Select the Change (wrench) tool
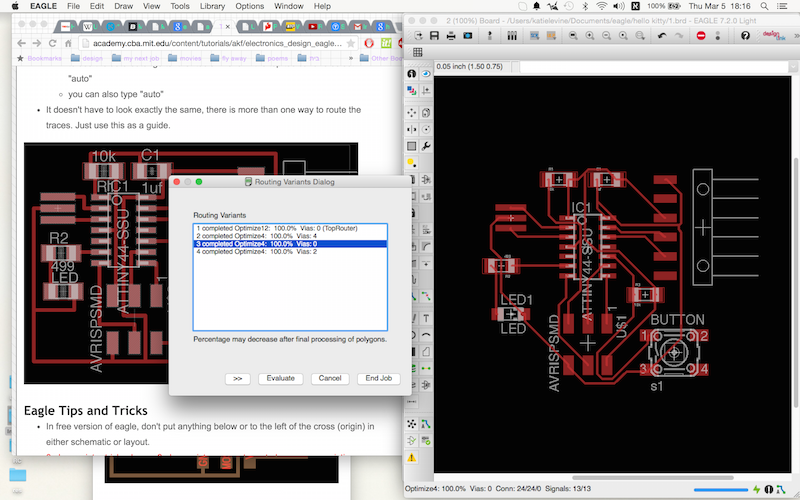 coord(426,146)
